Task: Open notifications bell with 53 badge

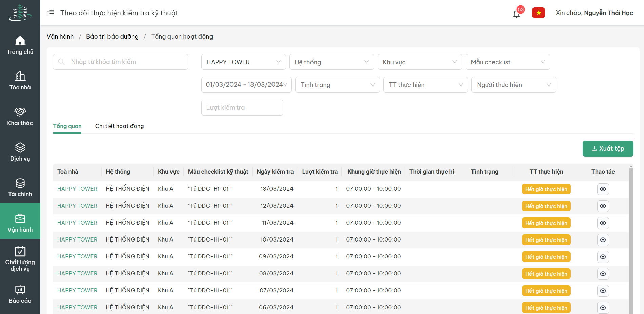Action: coord(517,14)
